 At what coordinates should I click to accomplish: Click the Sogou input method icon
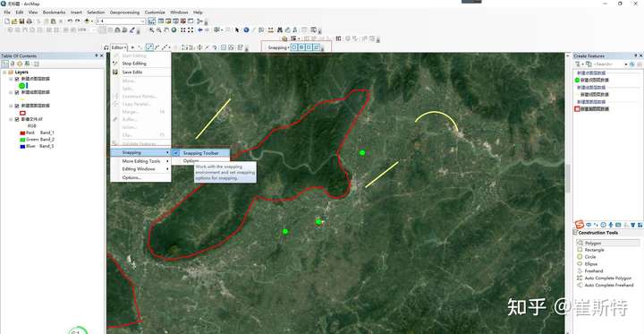[x=579, y=225]
